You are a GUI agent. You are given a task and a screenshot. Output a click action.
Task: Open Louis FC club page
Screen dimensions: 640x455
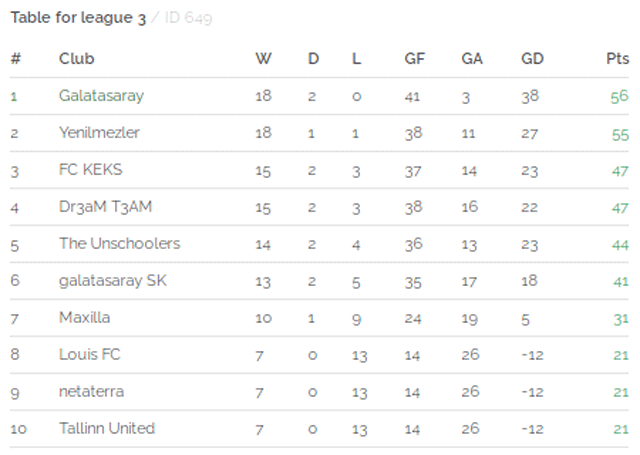[x=90, y=355]
